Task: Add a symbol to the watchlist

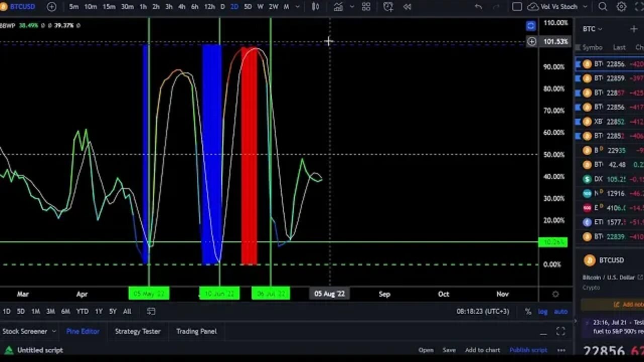Action: click(633, 29)
